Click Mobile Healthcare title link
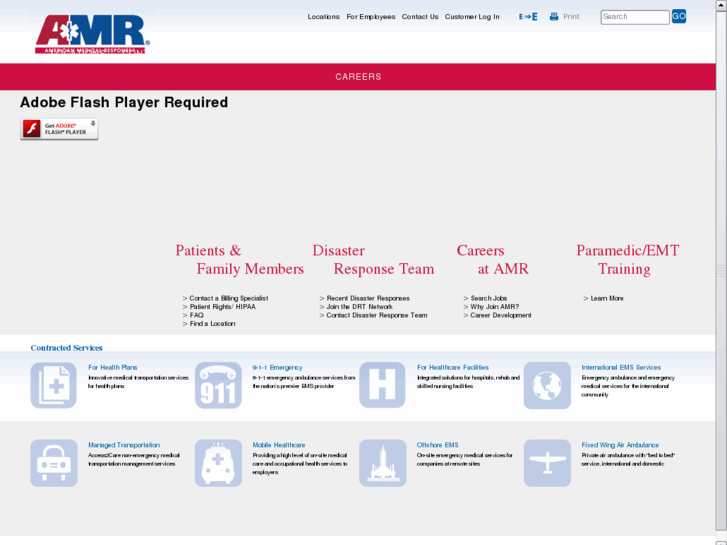This screenshot has height=545, width=727. (x=279, y=445)
